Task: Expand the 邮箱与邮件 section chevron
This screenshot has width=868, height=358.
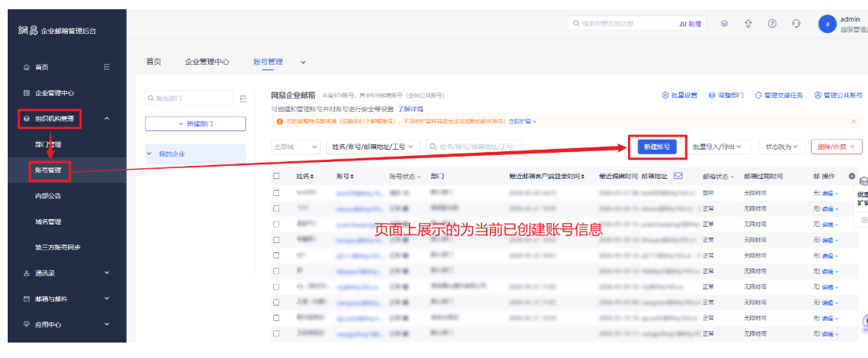Action: click(x=106, y=299)
